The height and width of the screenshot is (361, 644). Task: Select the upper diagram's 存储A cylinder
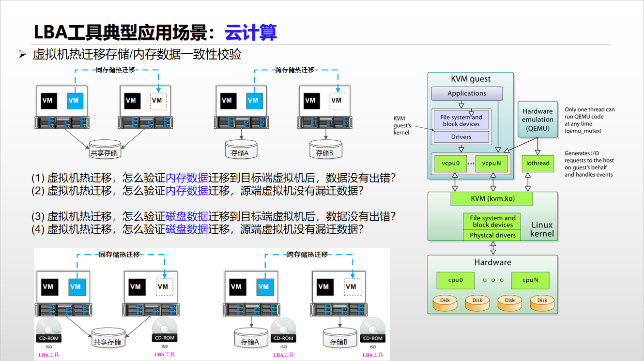coord(241,150)
